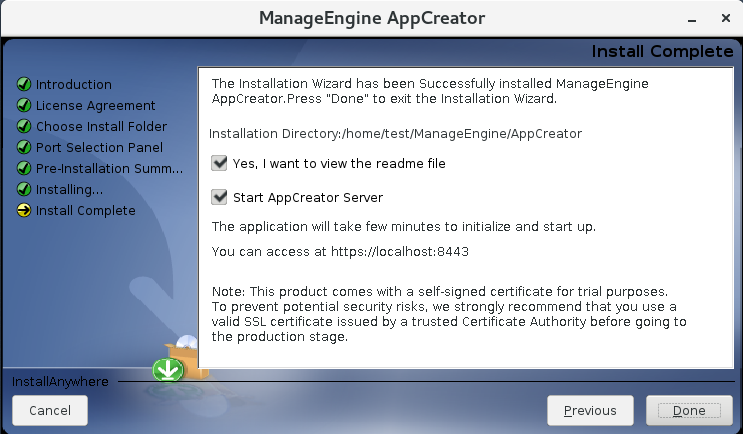Click the yellow arrow icon beside Install Complete
Screen dimensions: 743x434
click(x=24, y=210)
